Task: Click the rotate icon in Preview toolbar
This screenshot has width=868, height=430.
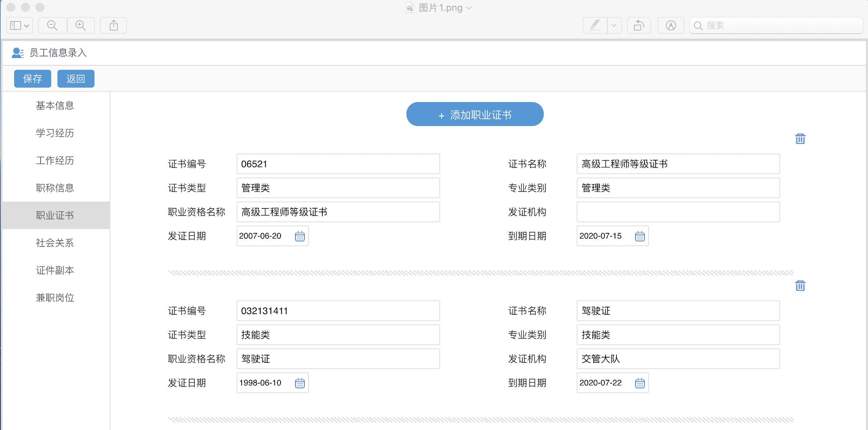Action: click(x=639, y=25)
